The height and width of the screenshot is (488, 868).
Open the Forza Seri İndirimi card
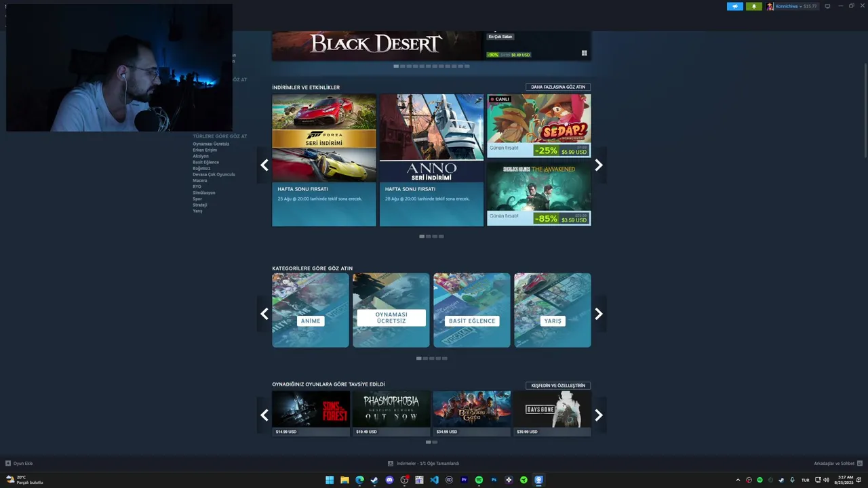pos(324,160)
